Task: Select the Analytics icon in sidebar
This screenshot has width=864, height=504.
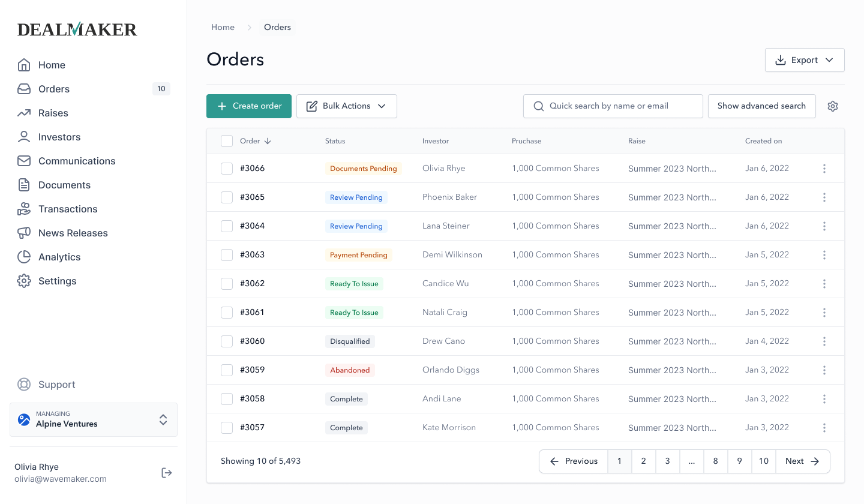Action: tap(23, 257)
